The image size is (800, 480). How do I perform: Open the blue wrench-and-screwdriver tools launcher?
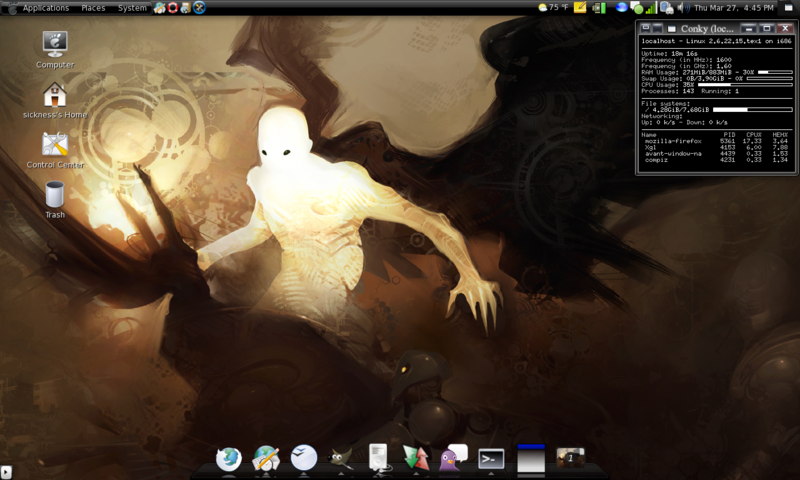tap(199, 8)
